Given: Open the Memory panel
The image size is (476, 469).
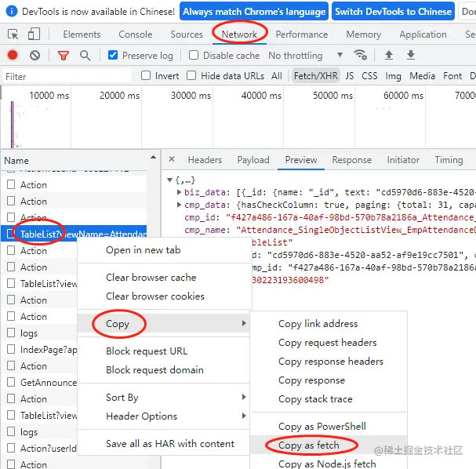Looking at the screenshot, I should (x=364, y=35).
